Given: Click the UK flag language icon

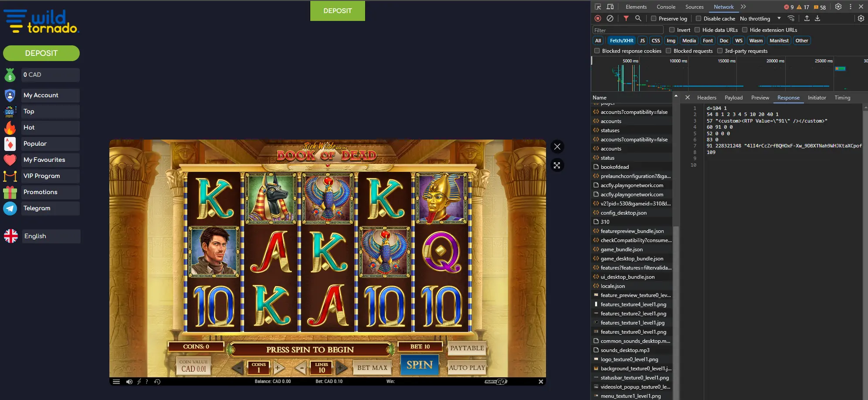Looking at the screenshot, I should click(11, 236).
